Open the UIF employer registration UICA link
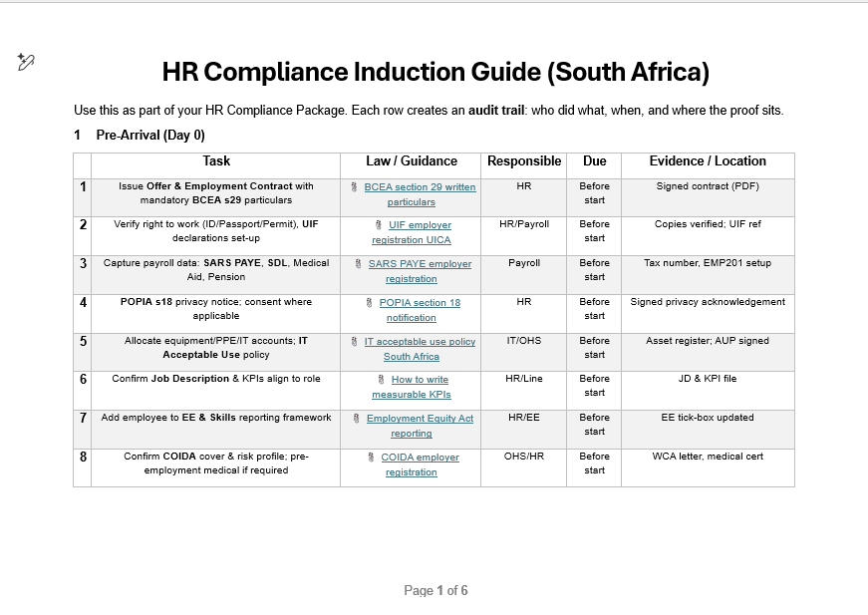Screen dimensions: 868x615 (420, 226)
